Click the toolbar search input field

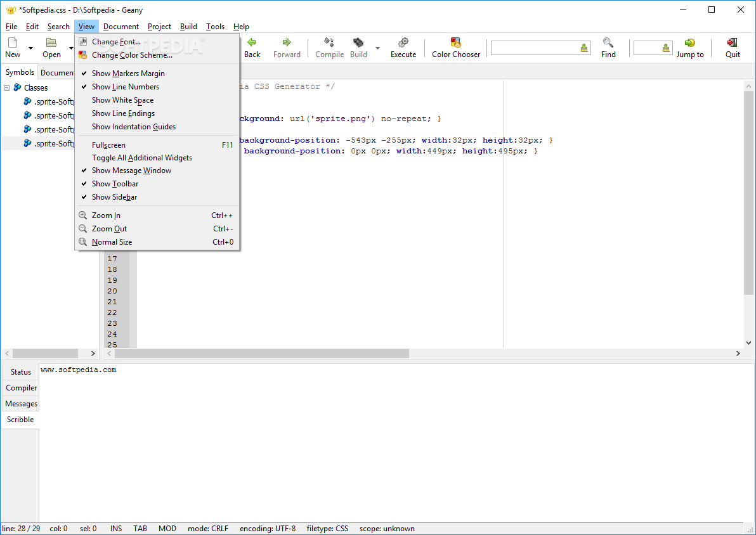(x=535, y=48)
